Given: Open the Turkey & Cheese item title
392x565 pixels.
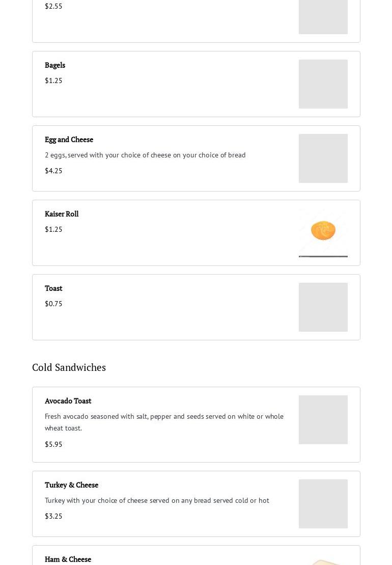Looking at the screenshot, I should (x=71, y=485).
